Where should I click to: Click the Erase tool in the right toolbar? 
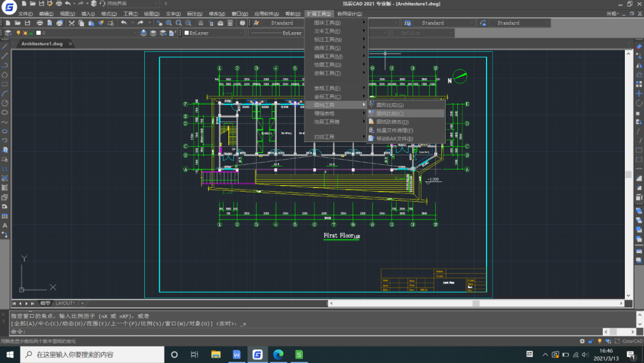639,46
